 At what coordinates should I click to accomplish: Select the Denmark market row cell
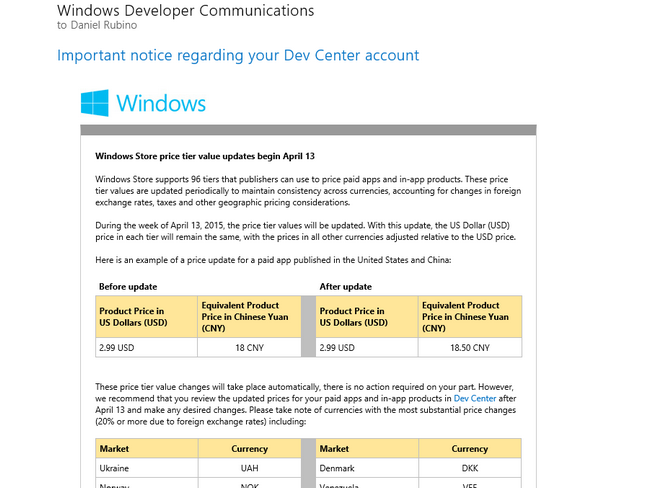pos(367,467)
